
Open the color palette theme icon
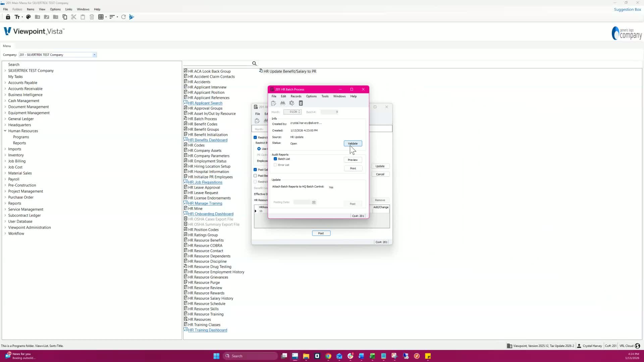29,17
